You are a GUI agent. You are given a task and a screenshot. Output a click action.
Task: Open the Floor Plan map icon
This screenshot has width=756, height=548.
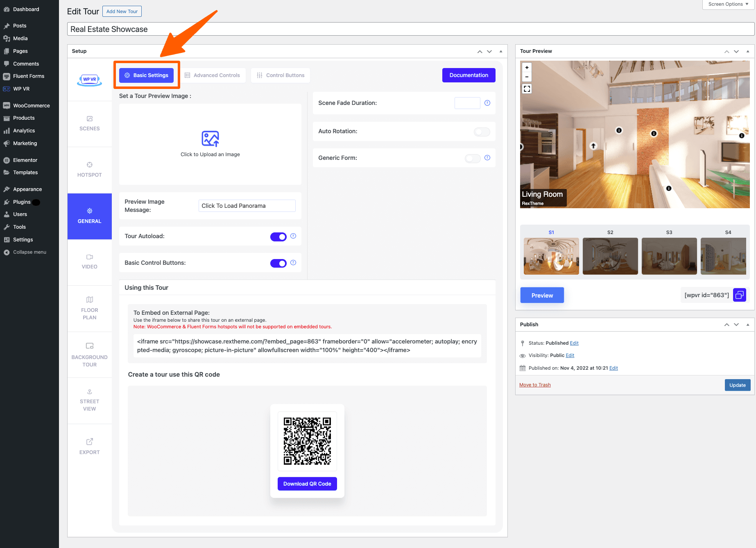click(90, 300)
